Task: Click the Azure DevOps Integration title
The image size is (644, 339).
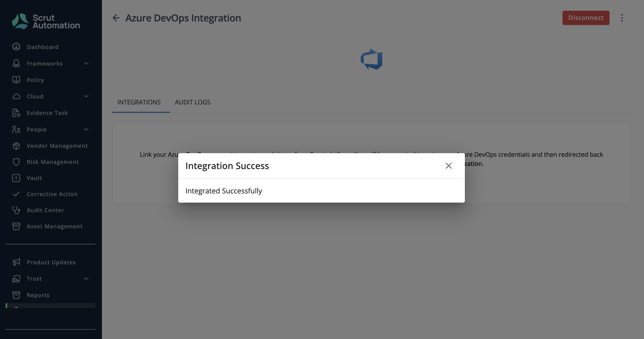Action: (x=183, y=18)
